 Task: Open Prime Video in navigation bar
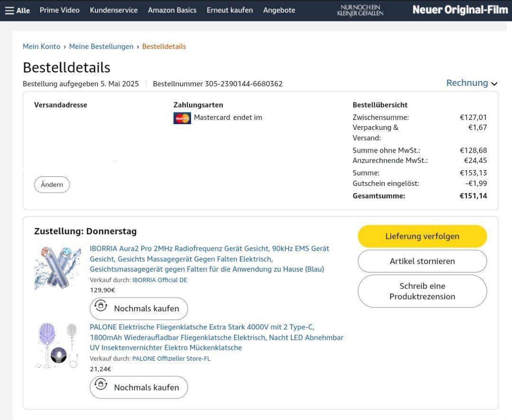pos(59,10)
